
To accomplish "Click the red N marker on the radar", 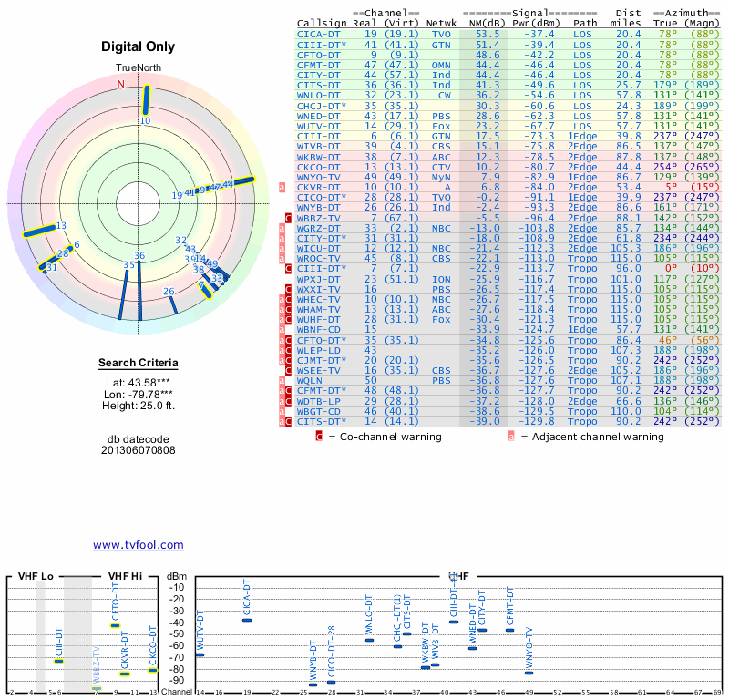I will [120, 85].
